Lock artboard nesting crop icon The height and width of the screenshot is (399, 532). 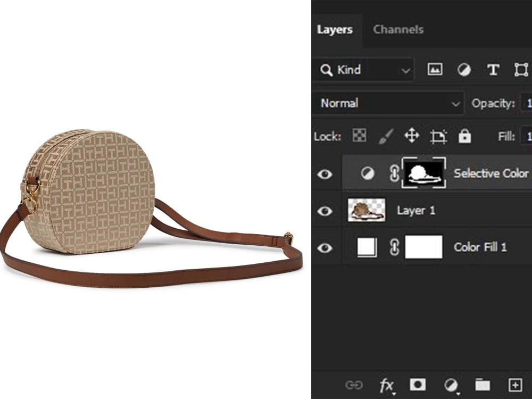coord(438,136)
